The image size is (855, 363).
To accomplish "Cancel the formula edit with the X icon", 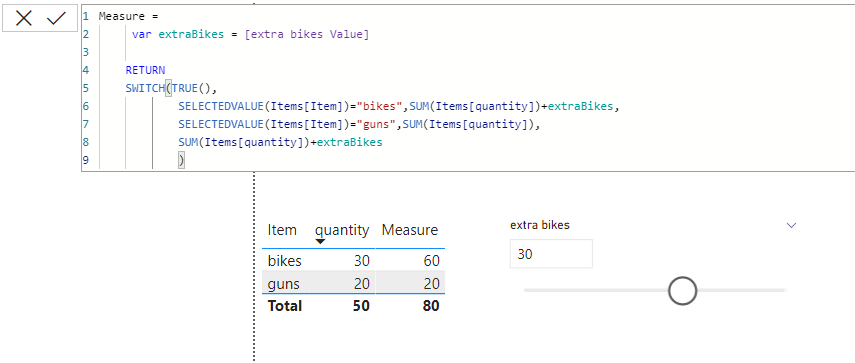I will (24, 19).
